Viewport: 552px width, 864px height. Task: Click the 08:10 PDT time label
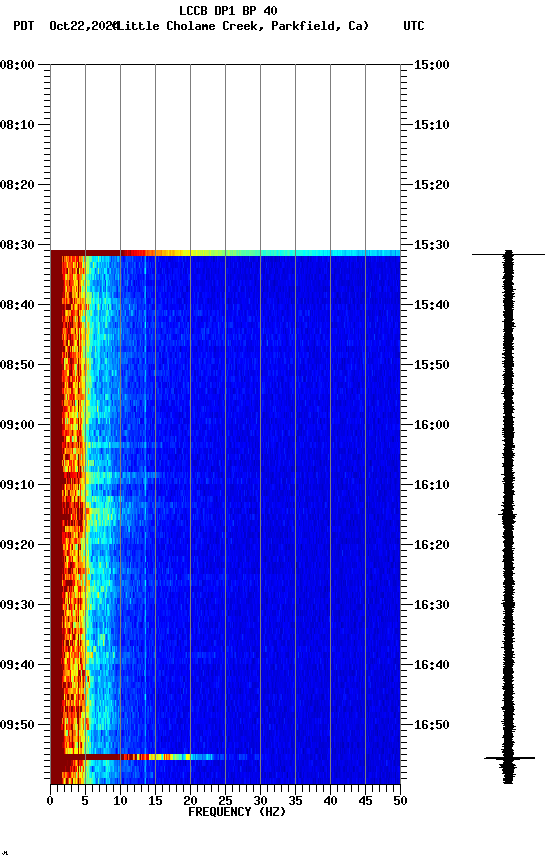17,125
